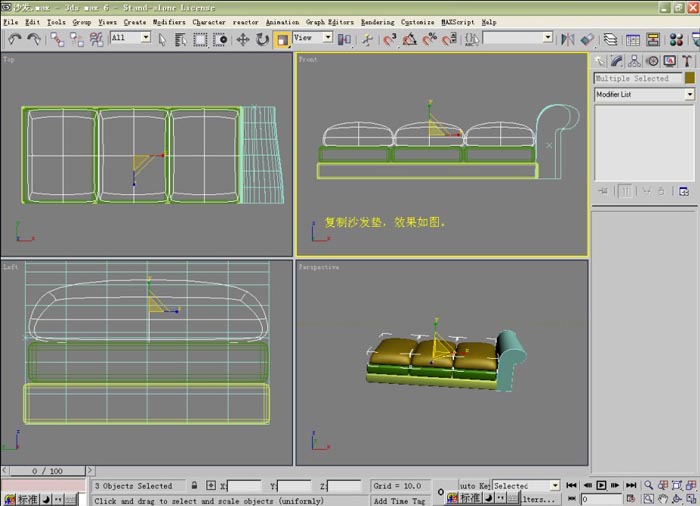The width and height of the screenshot is (700, 506).
Task: Click the Zoom magnifier viewport icon
Action: 648,485
